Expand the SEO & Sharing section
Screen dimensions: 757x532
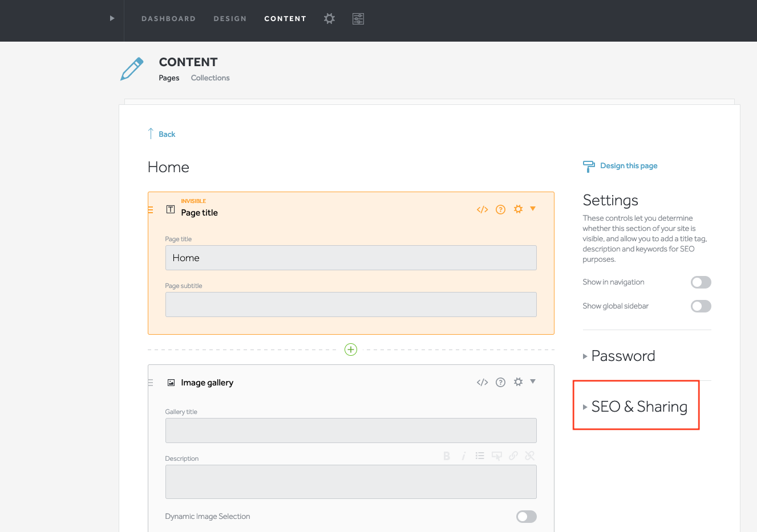pyautogui.click(x=638, y=407)
